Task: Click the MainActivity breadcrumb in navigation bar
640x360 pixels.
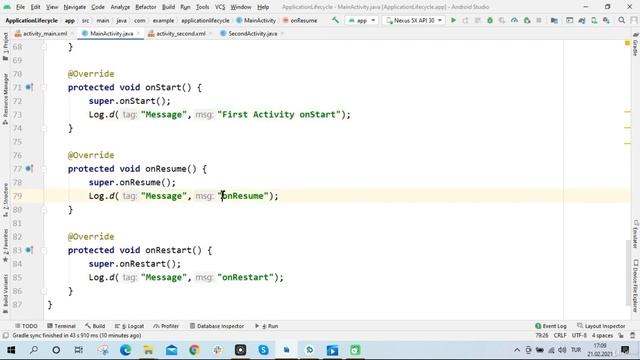Action: (256, 20)
